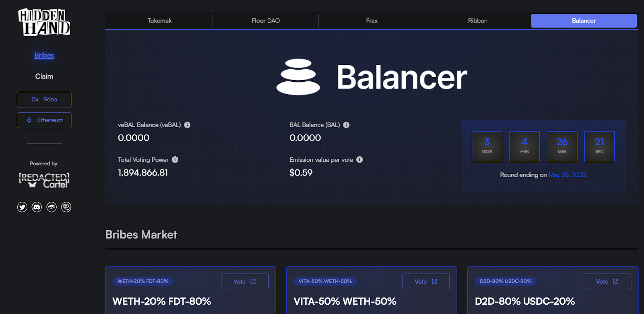Open the docs graduation-cap icon

tap(52, 207)
